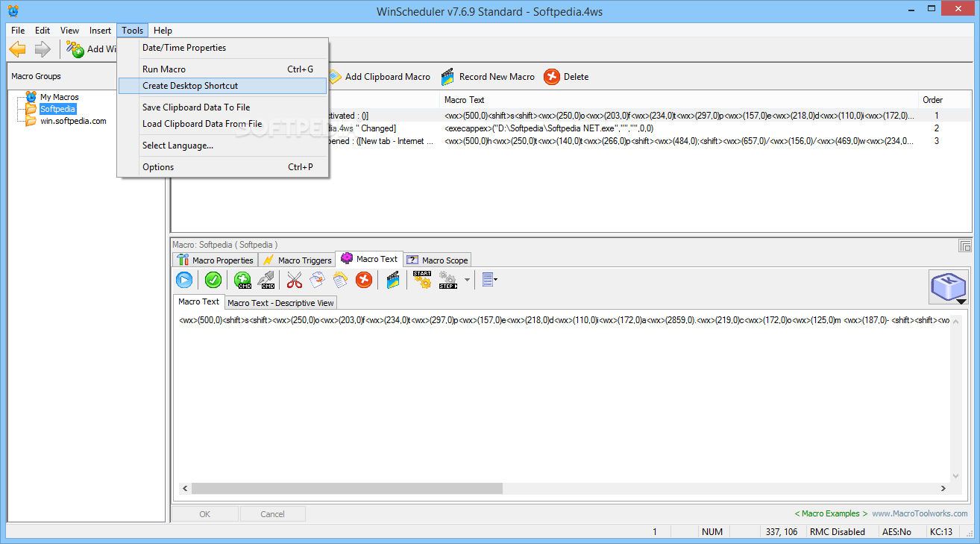The width and height of the screenshot is (980, 544).
Task: Select the macro row with Order 1
Action: (x=571, y=116)
